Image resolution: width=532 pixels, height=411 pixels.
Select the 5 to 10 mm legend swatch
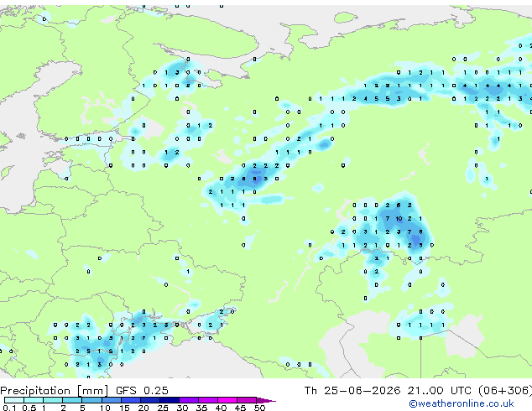92,400
